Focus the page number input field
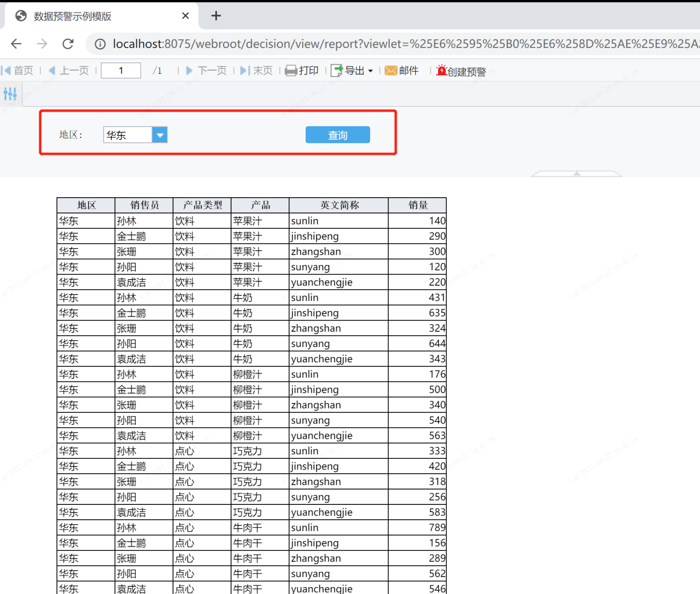Viewport: 700px width, 594px height. (x=121, y=70)
